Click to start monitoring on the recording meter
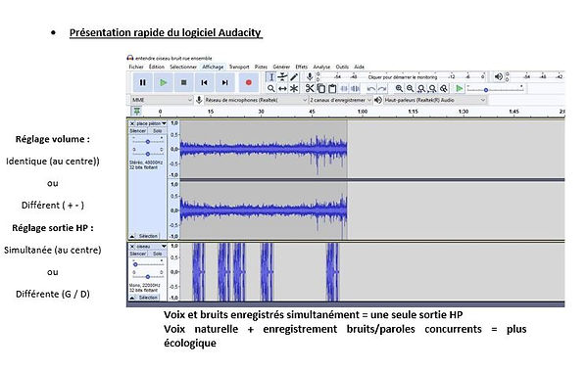Viewport: 588px width, 371px height. point(403,77)
